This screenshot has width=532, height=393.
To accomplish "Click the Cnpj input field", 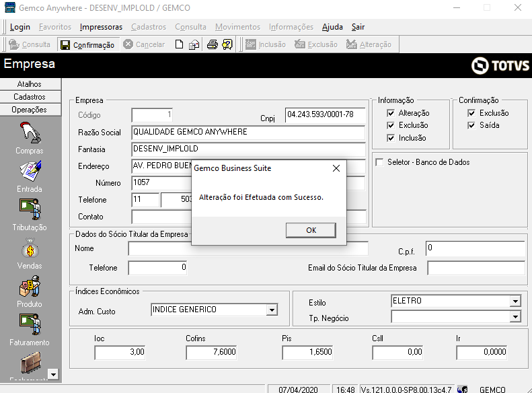I will pyautogui.click(x=325, y=114).
